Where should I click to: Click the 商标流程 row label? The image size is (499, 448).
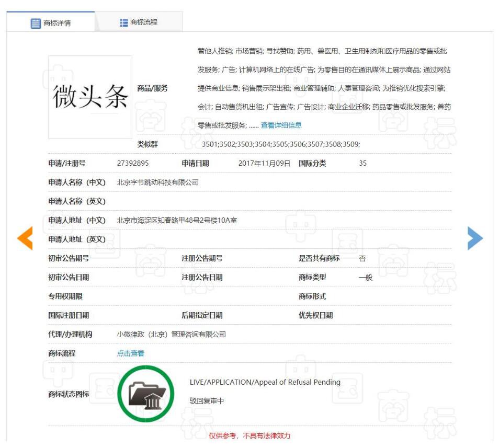pyautogui.click(x=62, y=353)
